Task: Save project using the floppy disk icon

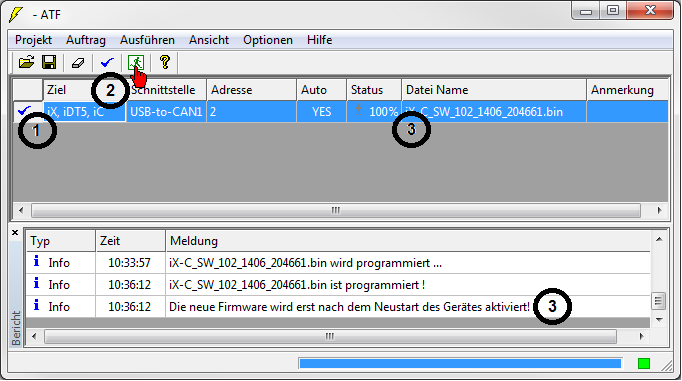Action: click(49, 63)
